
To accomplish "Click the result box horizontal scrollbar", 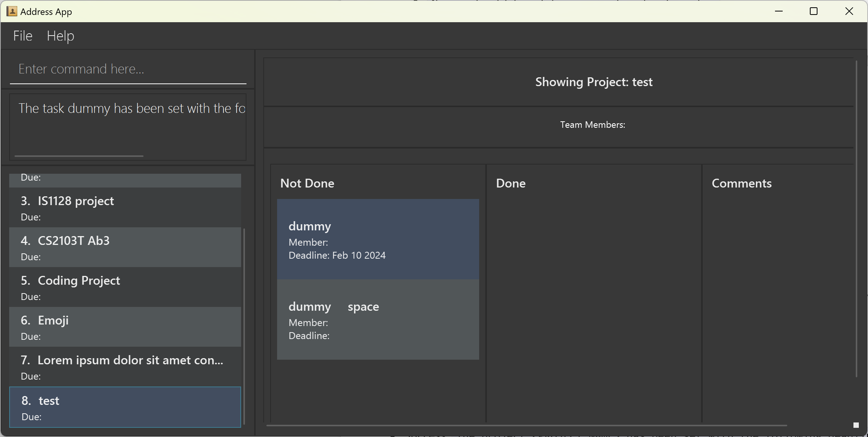I will tap(79, 156).
